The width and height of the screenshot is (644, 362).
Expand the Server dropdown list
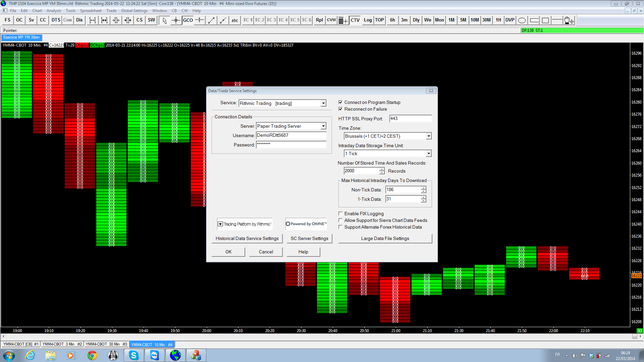coord(323,126)
